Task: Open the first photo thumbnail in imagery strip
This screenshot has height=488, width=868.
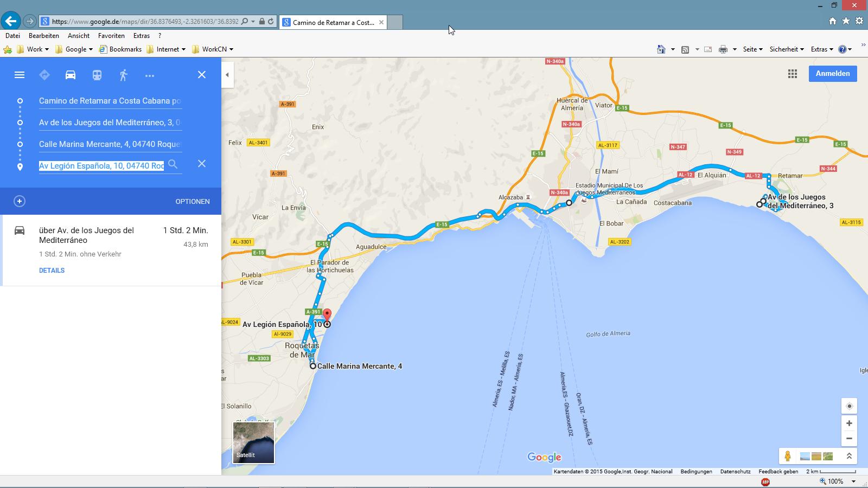Action: pos(805,457)
